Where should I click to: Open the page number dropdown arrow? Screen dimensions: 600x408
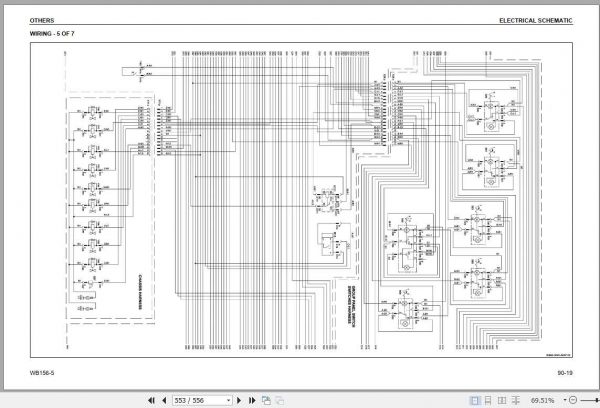[x=228, y=400]
